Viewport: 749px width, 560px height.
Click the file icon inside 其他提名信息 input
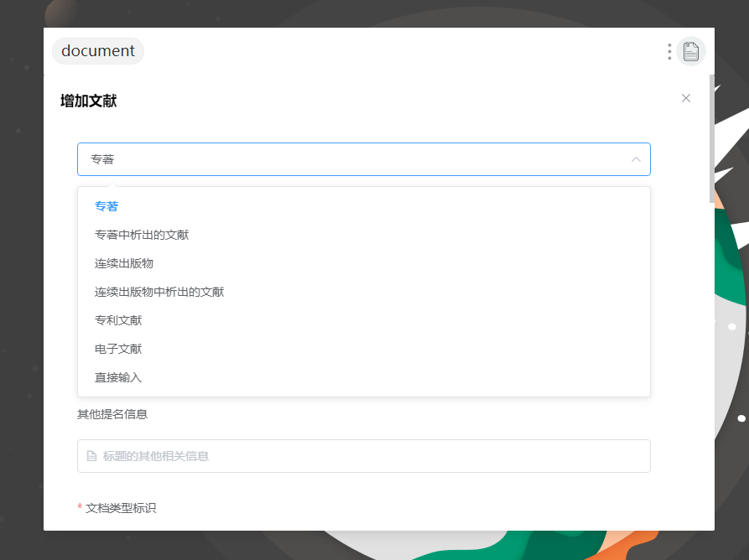pyautogui.click(x=91, y=456)
